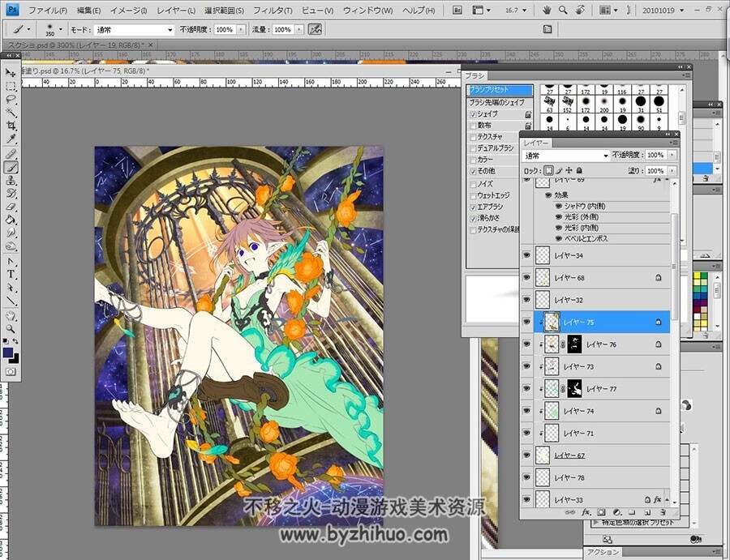Toggle visibility of シャドウ (内側) effect
The image size is (730, 560).
tap(559, 206)
